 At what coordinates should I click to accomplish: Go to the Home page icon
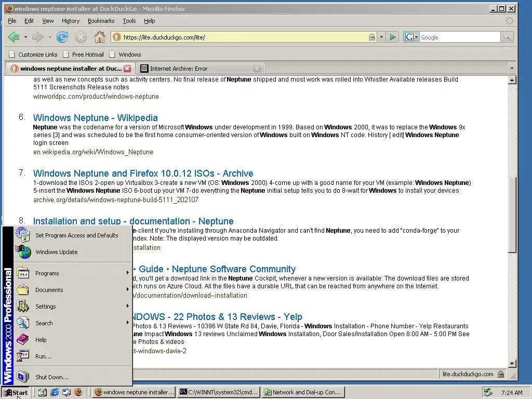point(99,37)
